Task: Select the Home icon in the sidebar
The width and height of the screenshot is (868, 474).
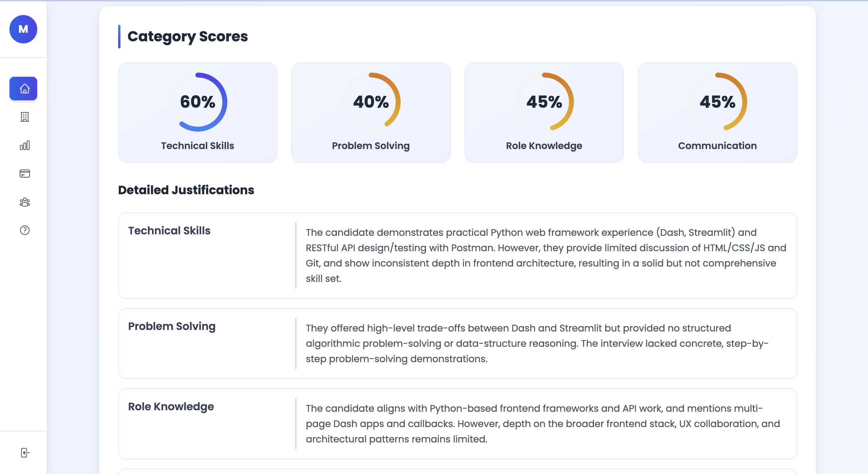Action: (x=23, y=88)
